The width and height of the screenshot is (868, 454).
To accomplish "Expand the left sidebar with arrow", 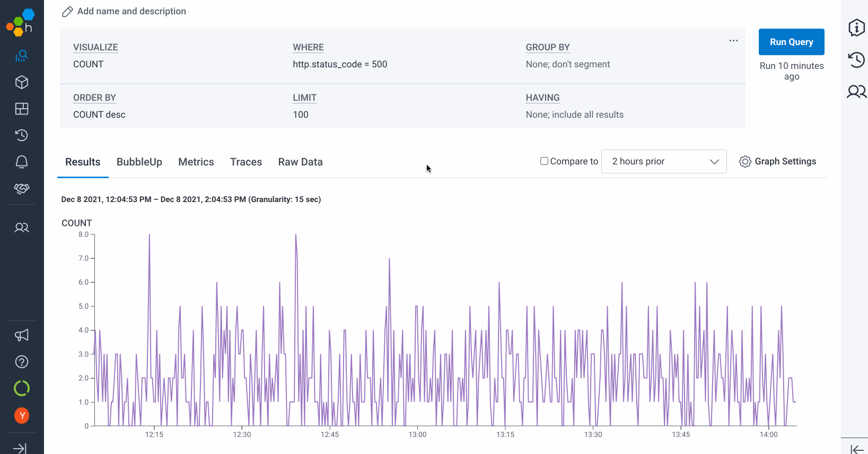I will click(20, 448).
